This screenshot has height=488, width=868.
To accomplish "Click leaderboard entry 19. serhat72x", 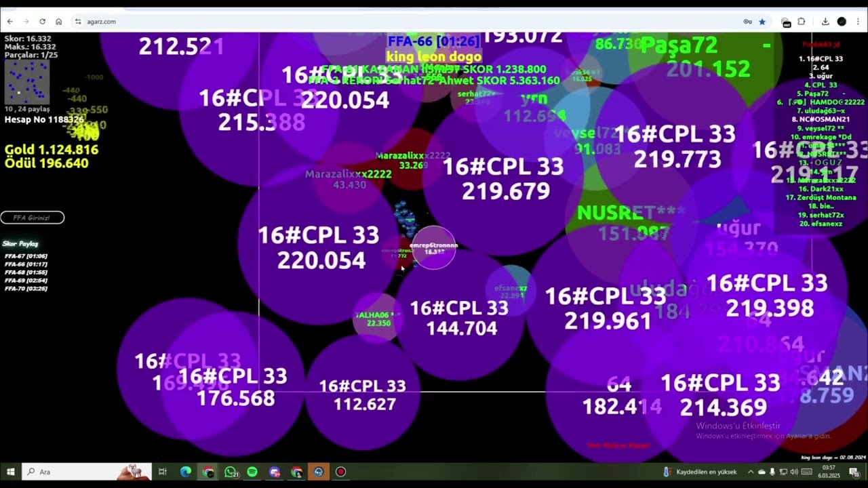I will tap(821, 215).
